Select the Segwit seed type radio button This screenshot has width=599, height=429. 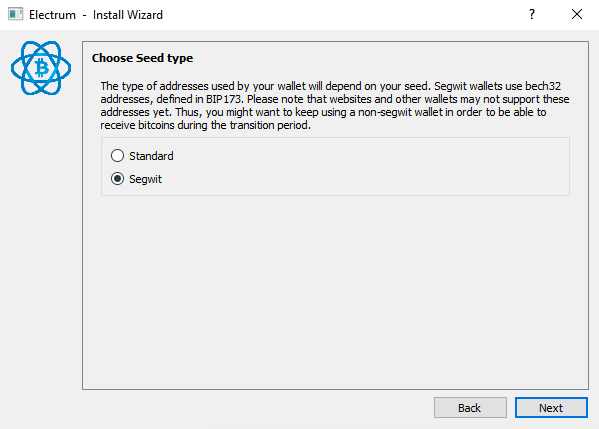117,178
